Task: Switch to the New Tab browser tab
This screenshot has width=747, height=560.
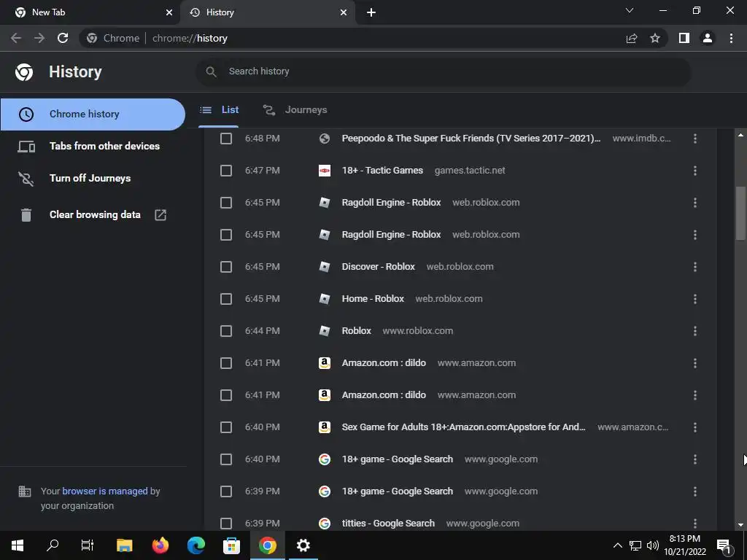Action: pyautogui.click(x=90, y=12)
